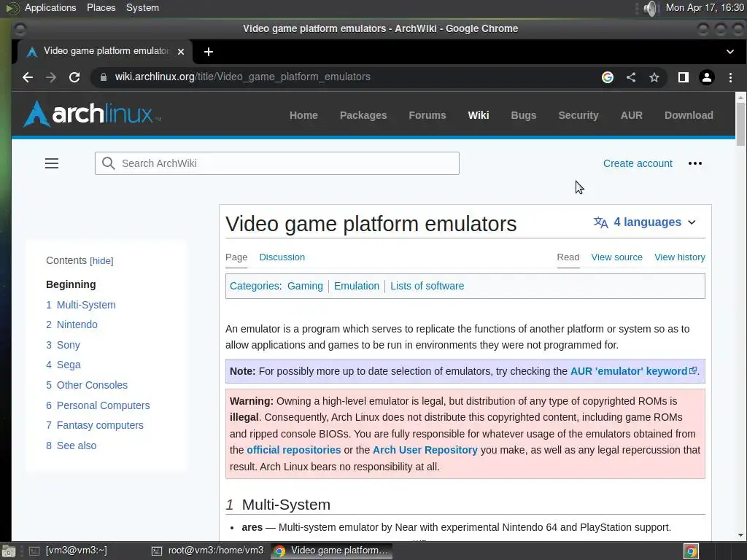Click the padlock site info icon
The width and height of the screenshot is (747, 560).
tap(104, 77)
